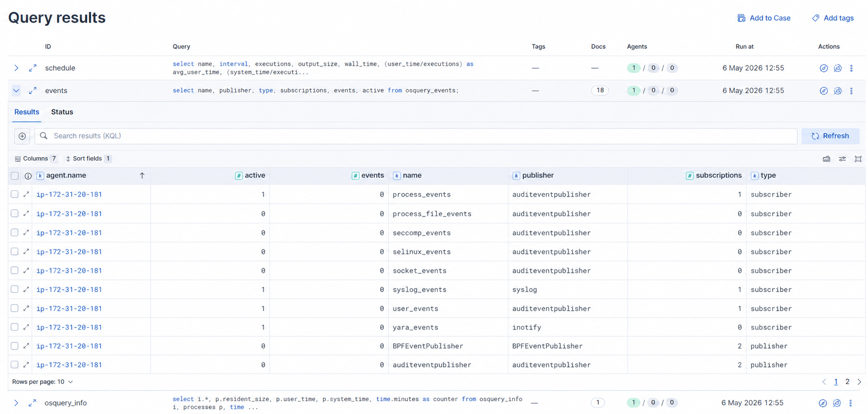This screenshot has height=414, width=868.
Task: Open schedule query in fullscreen view
Action: pos(33,68)
